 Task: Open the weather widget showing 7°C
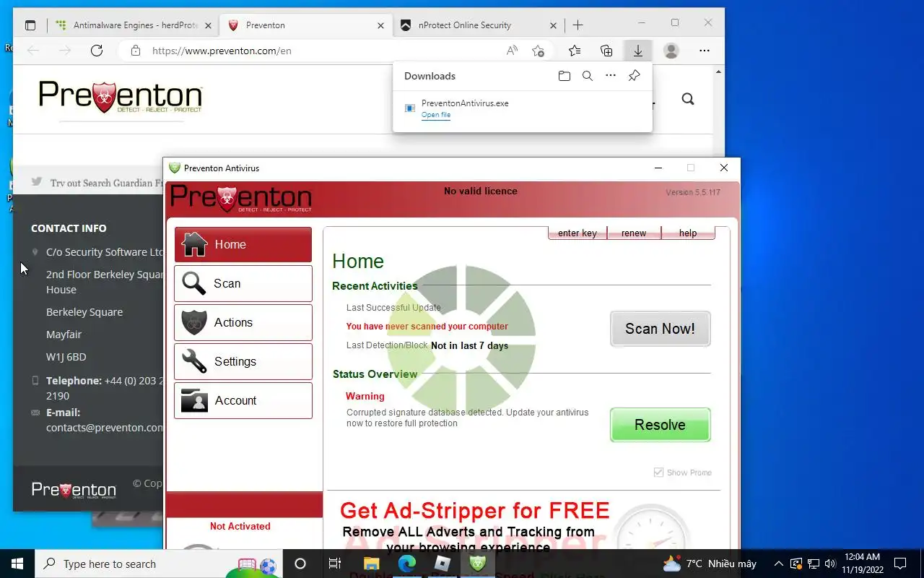[709, 564]
